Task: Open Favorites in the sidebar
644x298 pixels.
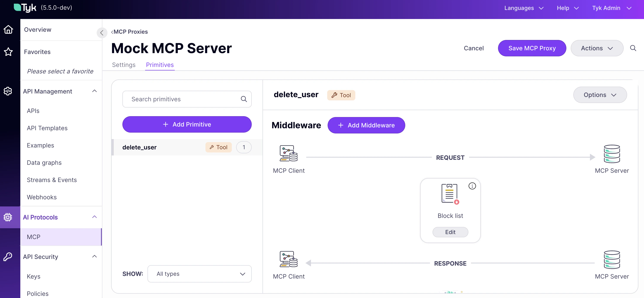Action: (37, 52)
